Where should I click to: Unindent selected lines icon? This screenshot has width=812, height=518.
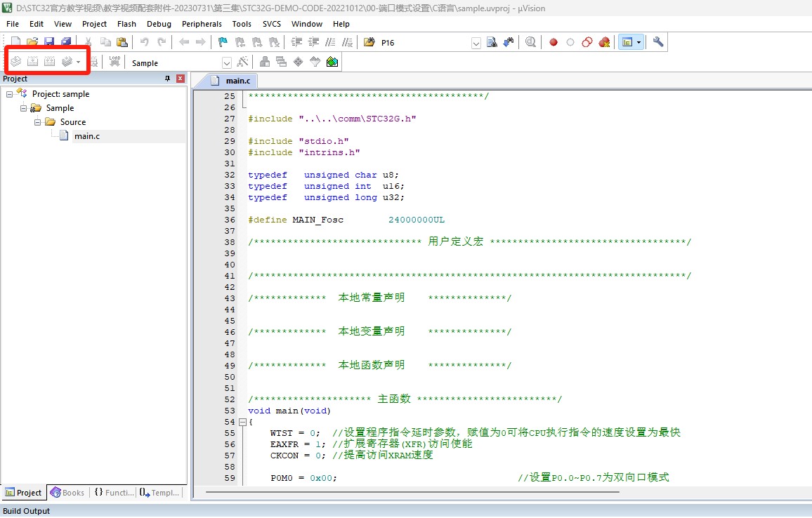pyautogui.click(x=313, y=42)
